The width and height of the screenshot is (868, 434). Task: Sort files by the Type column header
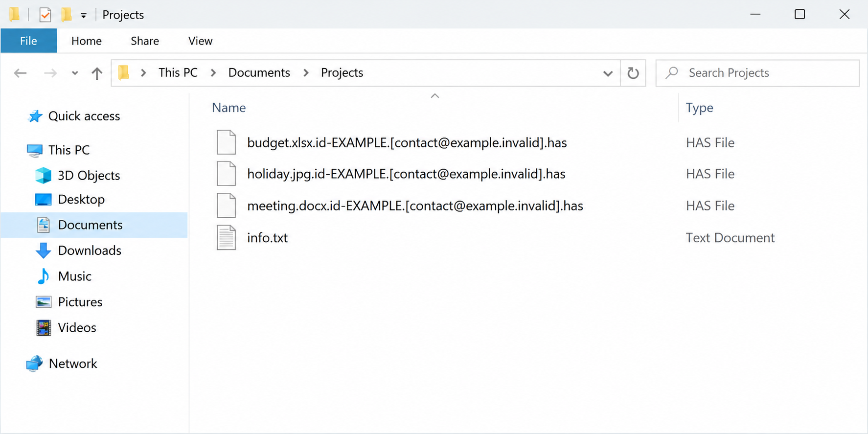[699, 108]
